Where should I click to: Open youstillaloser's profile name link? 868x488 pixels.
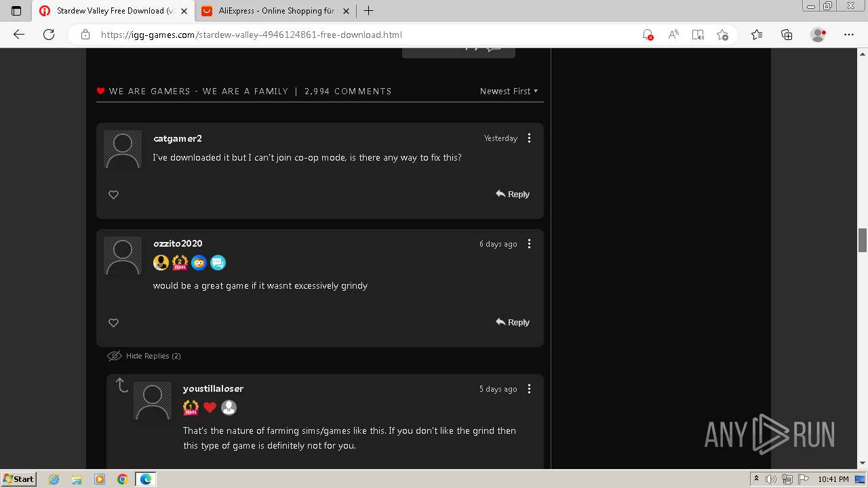coord(213,388)
